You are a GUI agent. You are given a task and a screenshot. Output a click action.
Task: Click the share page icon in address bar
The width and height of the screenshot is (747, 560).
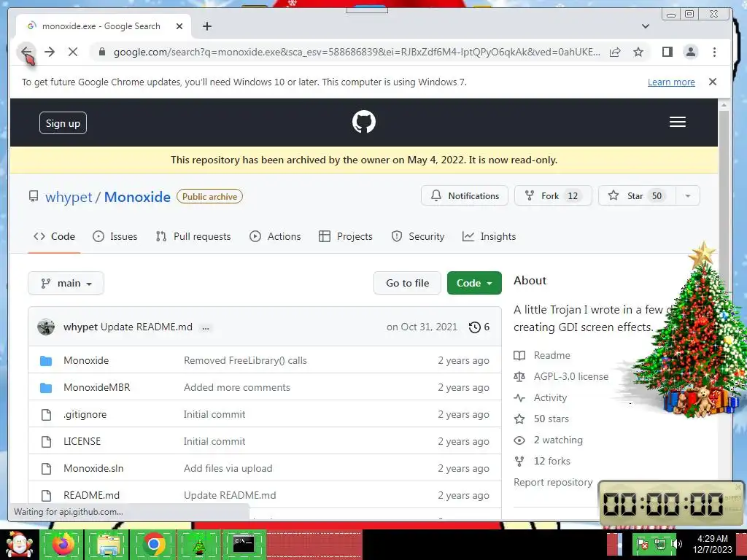point(615,52)
